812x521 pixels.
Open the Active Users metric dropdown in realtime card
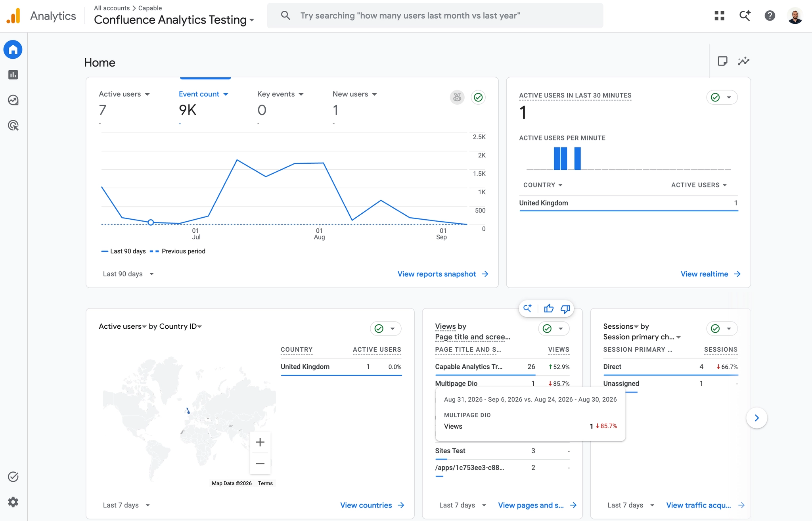(699, 185)
